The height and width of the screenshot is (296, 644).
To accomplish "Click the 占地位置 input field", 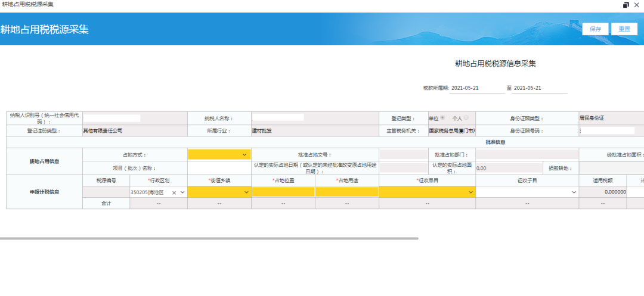I will [x=283, y=192].
